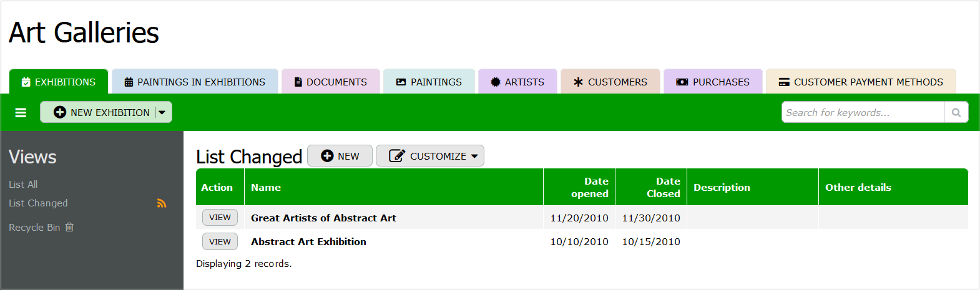View the Abstract Art Exhibition record

point(220,241)
